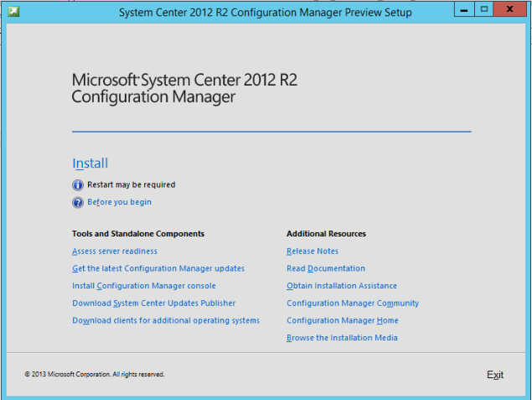Click the blue info icon beside Restart notice
Viewport: 532px width, 400px height.
(78, 184)
